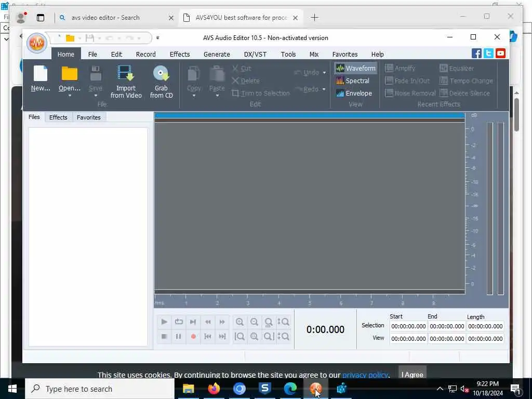Click the AVS Audio Editor application logo button

click(37, 43)
